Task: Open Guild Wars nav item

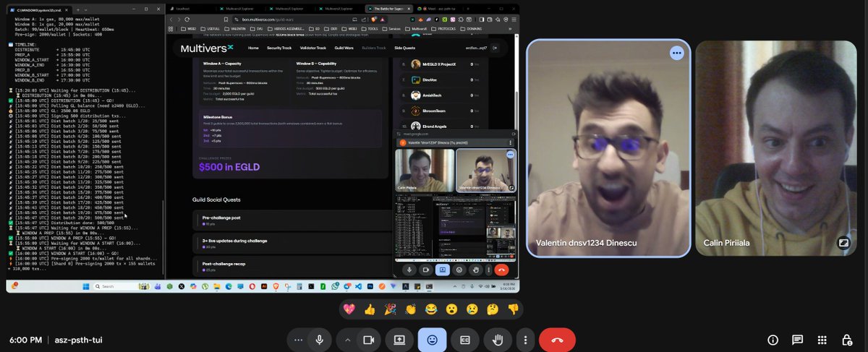Action: tap(344, 48)
